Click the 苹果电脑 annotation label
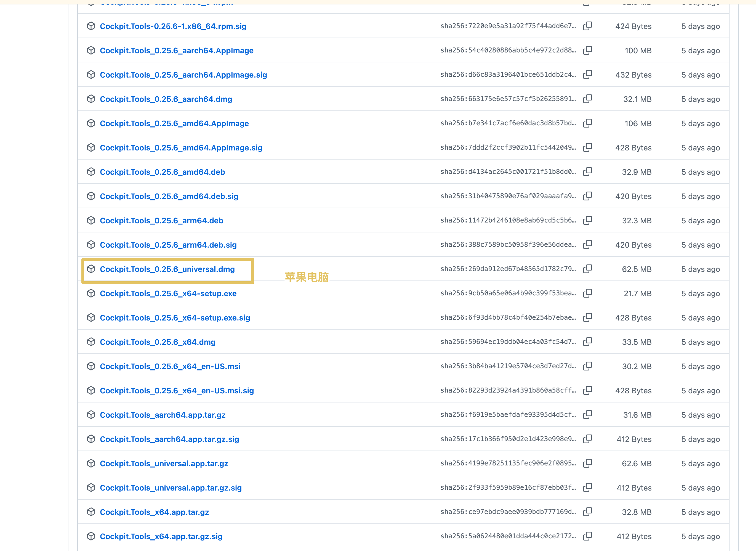 coord(307,277)
